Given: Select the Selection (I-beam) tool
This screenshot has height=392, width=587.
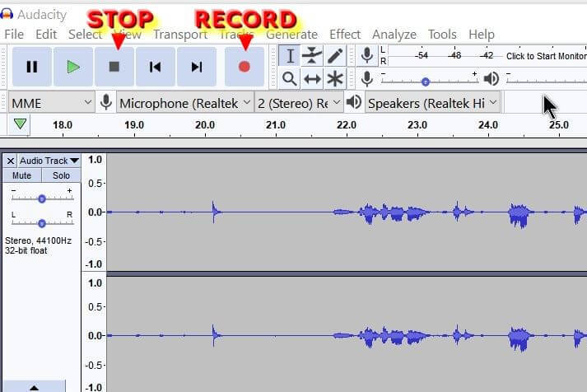Looking at the screenshot, I should (289, 56).
